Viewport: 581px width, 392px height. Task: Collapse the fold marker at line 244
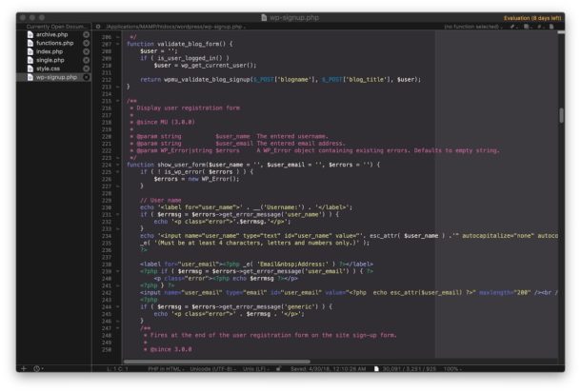click(118, 307)
